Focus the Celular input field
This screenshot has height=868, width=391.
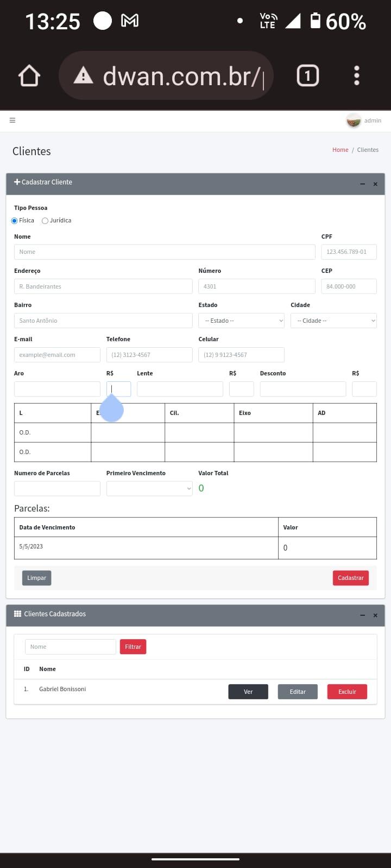point(241,355)
